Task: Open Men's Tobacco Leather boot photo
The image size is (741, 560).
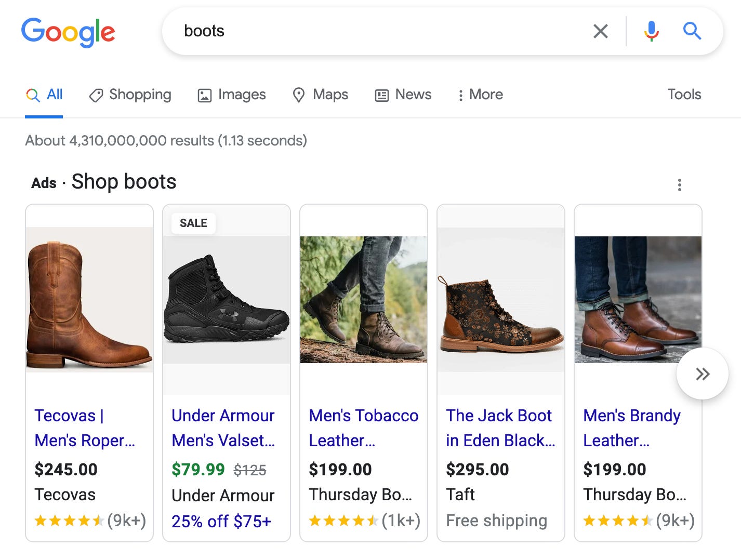Action: (x=364, y=300)
